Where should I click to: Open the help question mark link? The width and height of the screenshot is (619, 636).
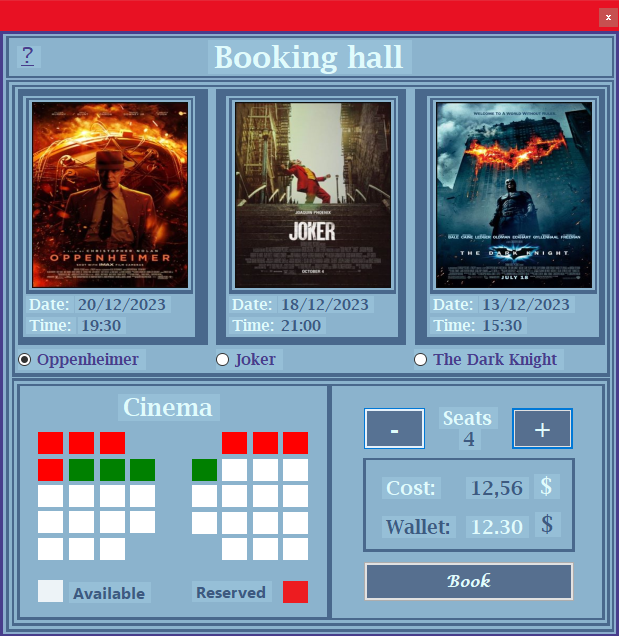pyautogui.click(x=28, y=56)
